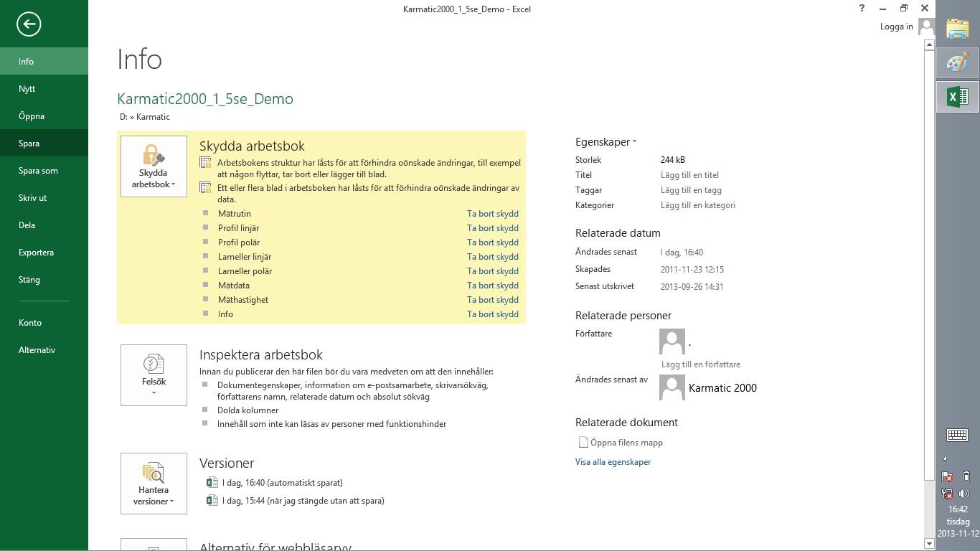980x551 pixels.
Task: Open Skriv ut in the sidebar
Action: (44, 198)
